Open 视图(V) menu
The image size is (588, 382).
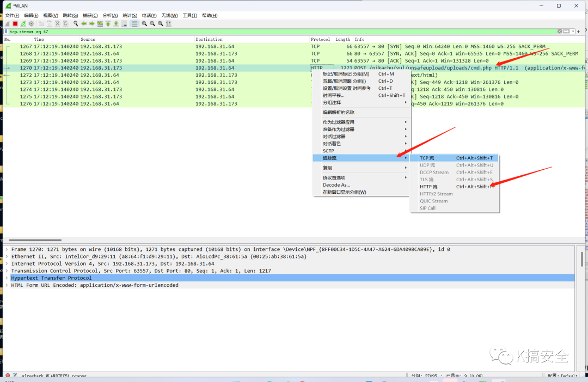(x=50, y=15)
